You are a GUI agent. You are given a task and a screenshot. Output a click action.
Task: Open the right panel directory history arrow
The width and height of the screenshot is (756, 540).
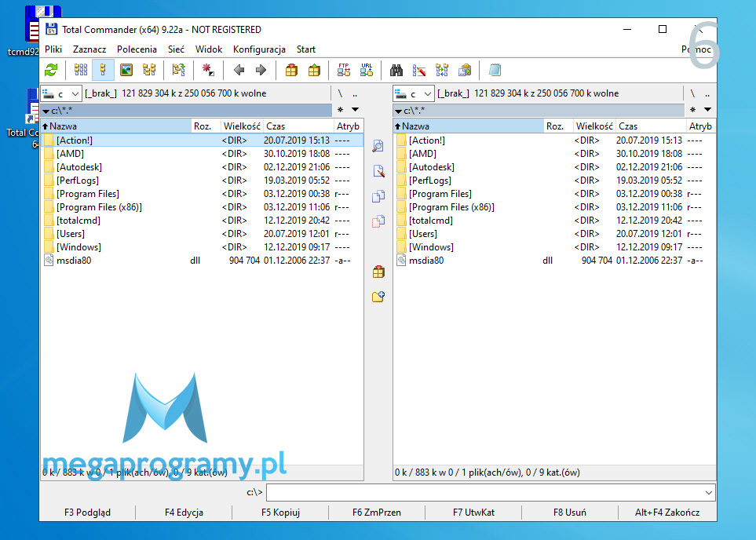click(708, 110)
